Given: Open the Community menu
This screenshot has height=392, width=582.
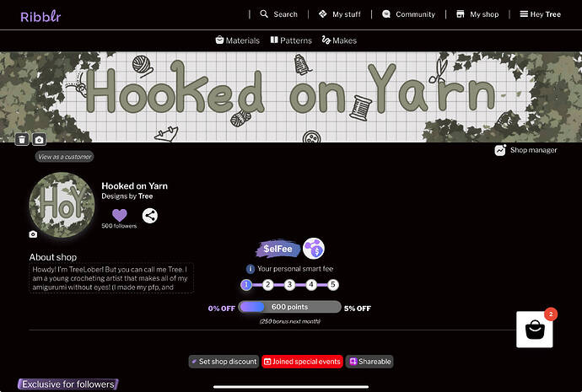Looking at the screenshot, I should point(408,14).
